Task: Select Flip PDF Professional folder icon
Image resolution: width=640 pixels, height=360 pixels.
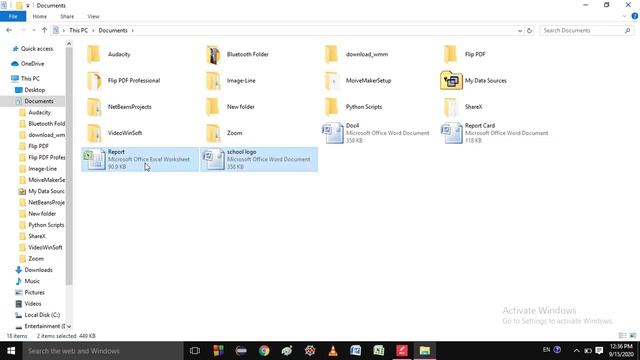Action: tap(94, 80)
